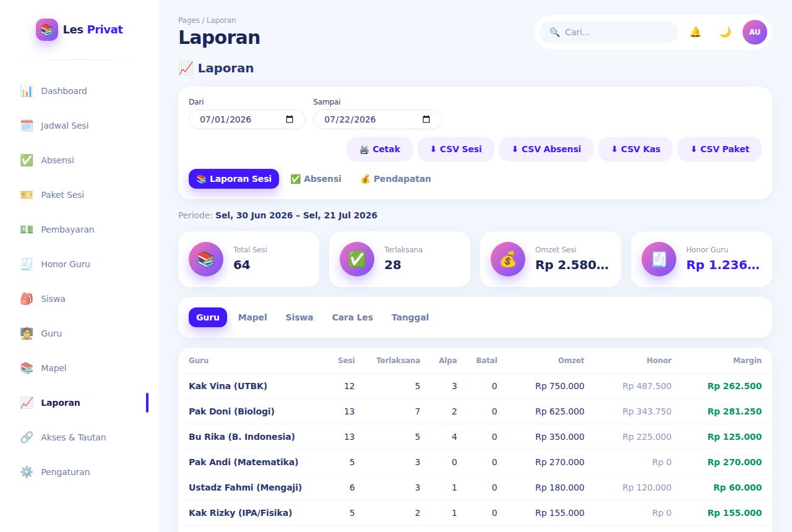Select row Ustadz Fahmi (Mengaji)
792x532 pixels.
click(475, 487)
